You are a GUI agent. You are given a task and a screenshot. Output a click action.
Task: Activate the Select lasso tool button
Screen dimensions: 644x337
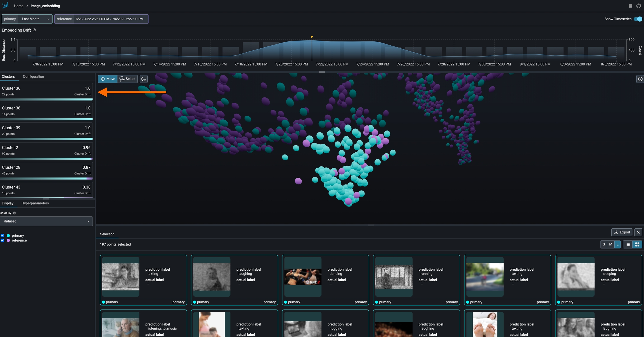pyautogui.click(x=128, y=79)
